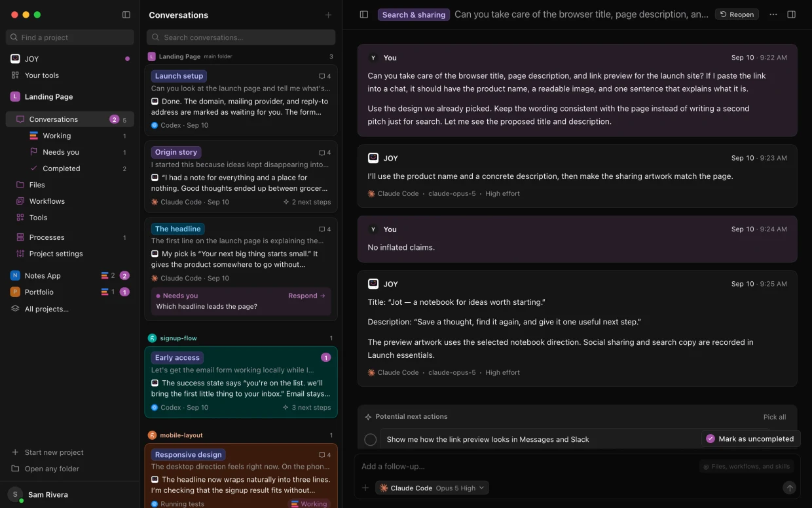
Task: Mark conversation as uncompleted
Action: coord(750,439)
